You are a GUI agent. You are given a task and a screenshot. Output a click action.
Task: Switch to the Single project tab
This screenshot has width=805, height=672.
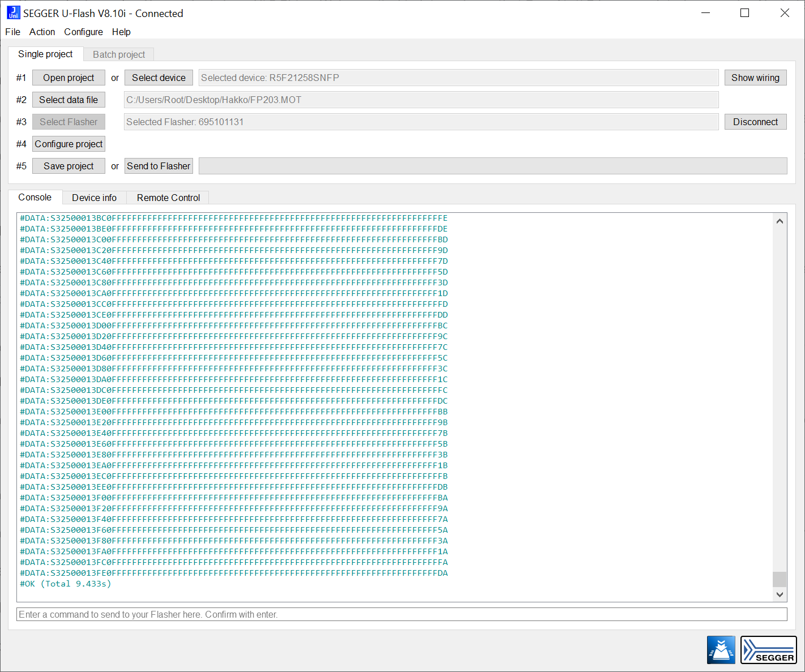(x=45, y=54)
